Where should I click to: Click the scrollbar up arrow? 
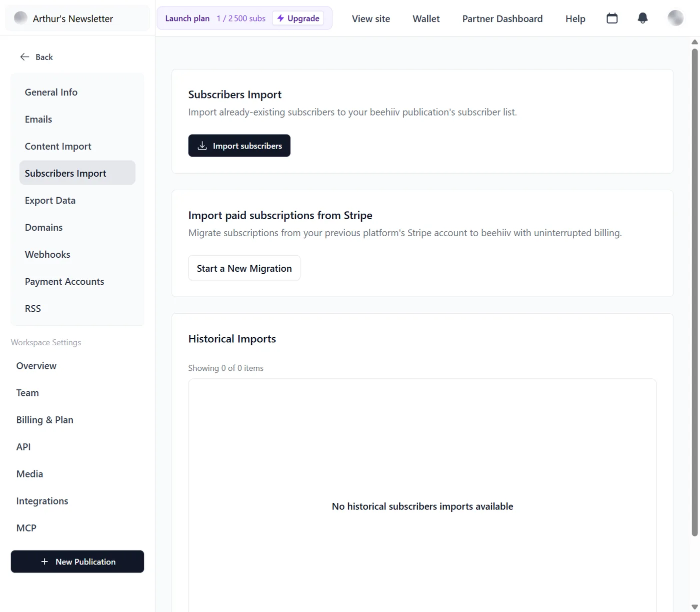694,42
